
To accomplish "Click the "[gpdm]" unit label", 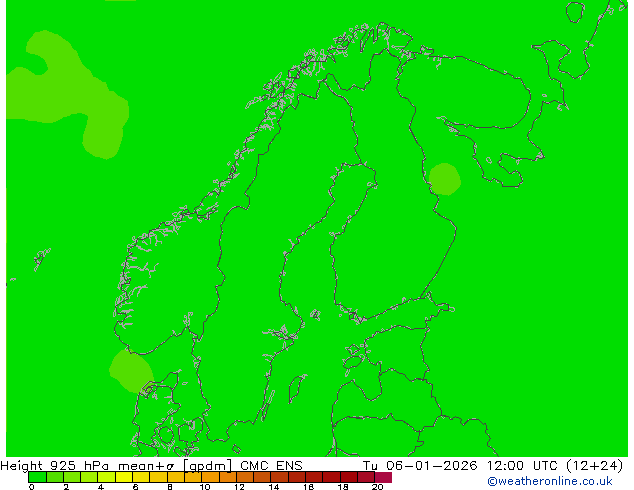I will (x=207, y=466).
